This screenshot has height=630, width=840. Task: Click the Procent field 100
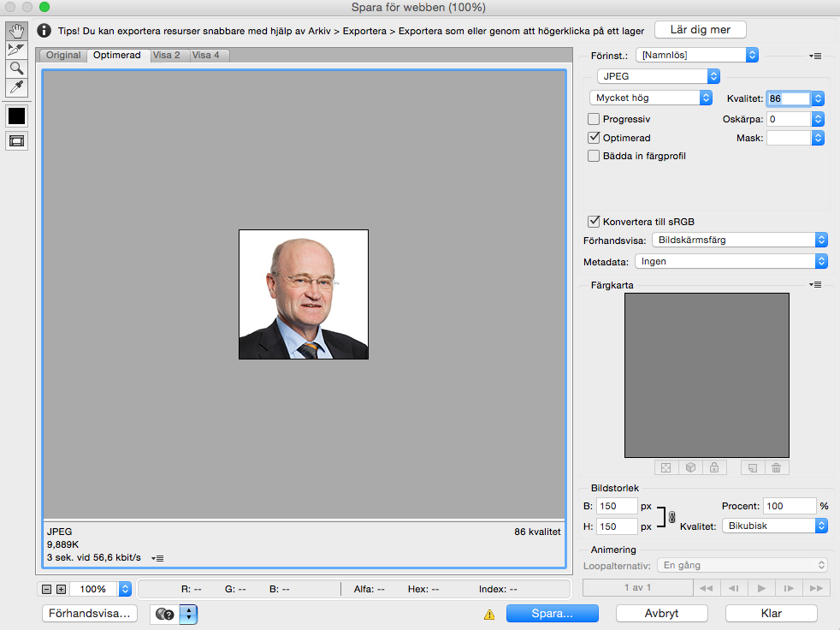pyautogui.click(x=790, y=506)
